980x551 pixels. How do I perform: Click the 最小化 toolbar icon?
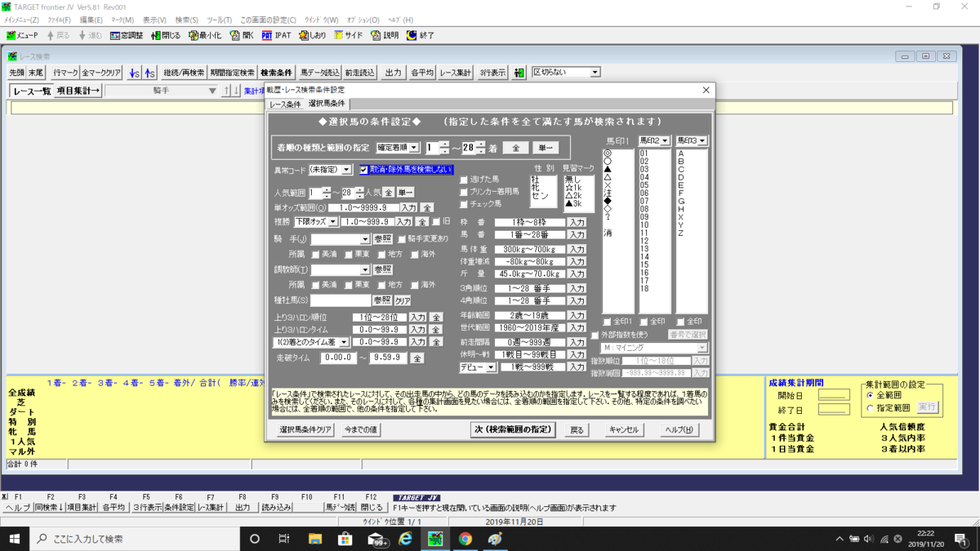pos(204,36)
